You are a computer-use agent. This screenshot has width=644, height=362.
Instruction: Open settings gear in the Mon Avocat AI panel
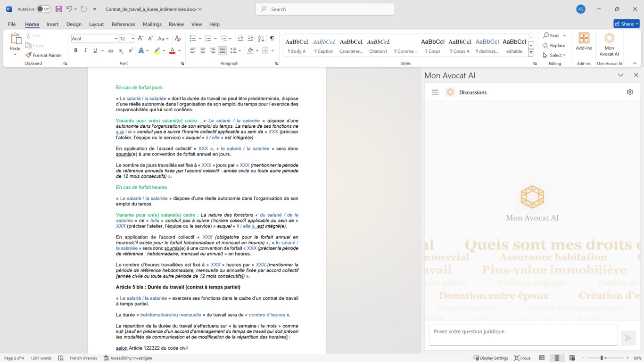point(629,92)
